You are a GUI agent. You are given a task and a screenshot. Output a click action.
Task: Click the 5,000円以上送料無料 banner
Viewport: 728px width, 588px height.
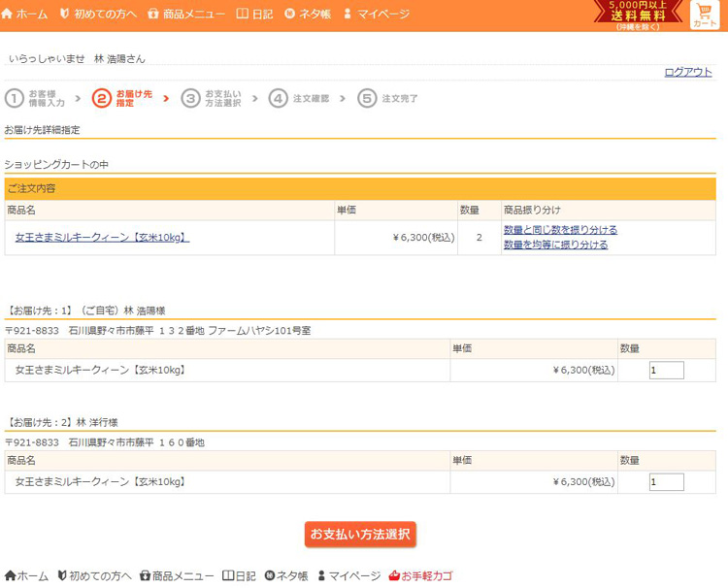[638, 15]
